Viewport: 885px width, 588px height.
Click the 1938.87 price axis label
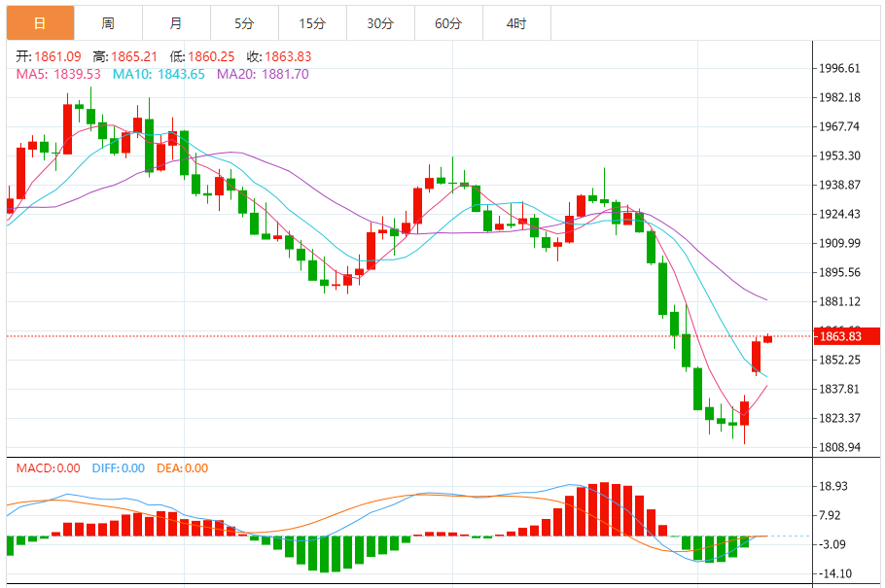pyautogui.click(x=840, y=185)
